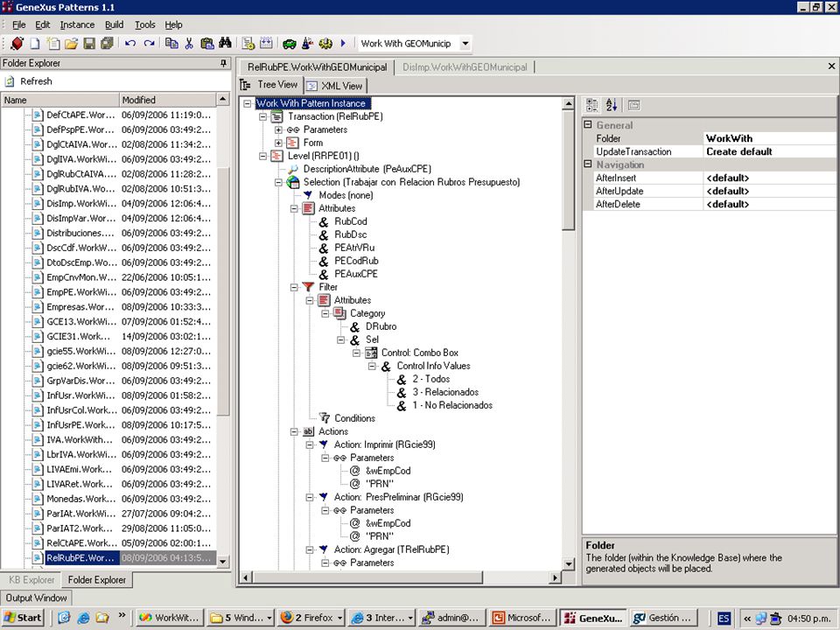Open the Instance menu
Image resolution: width=840 pixels, height=630 pixels.
coord(77,24)
